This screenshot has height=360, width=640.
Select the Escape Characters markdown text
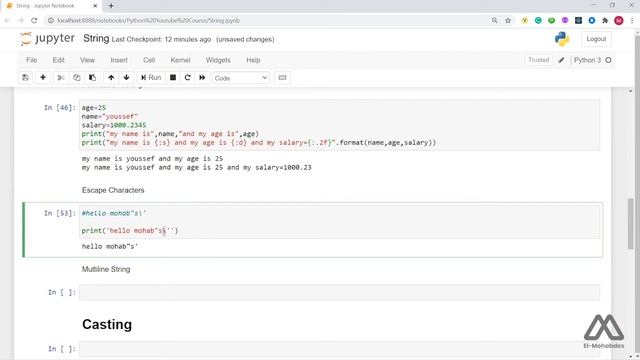click(113, 190)
